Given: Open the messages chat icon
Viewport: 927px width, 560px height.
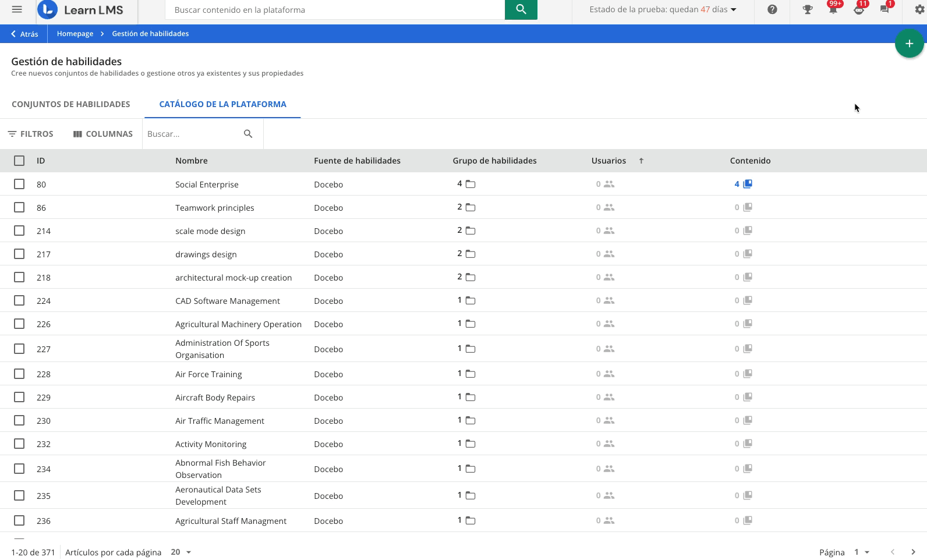Looking at the screenshot, I should pos(884,9).
